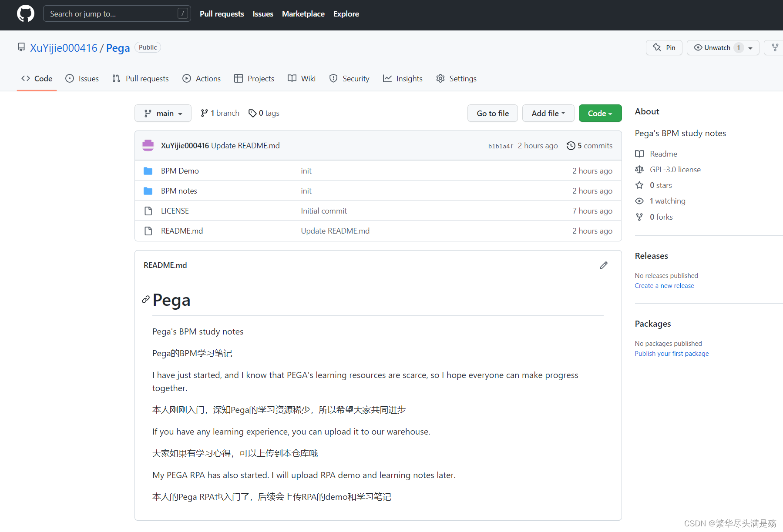The image size is (783, 532).
Task: Click the BPM notes folder icon
Action: pos(148,191)
